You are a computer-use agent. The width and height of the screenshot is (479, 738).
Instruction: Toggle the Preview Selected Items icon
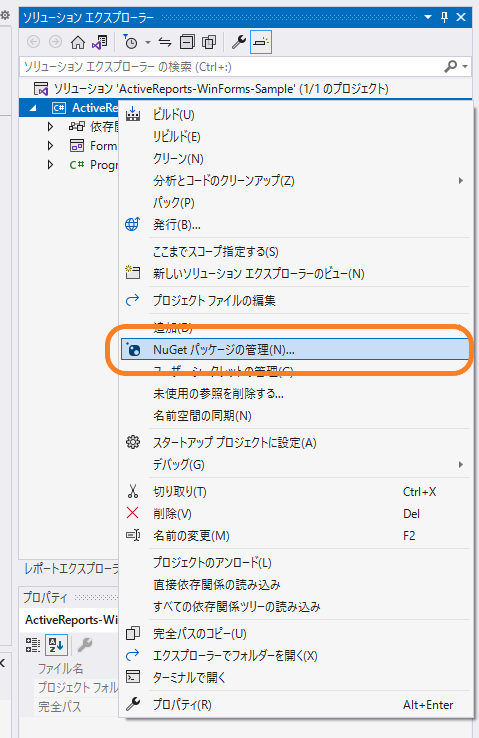[260, 42]
